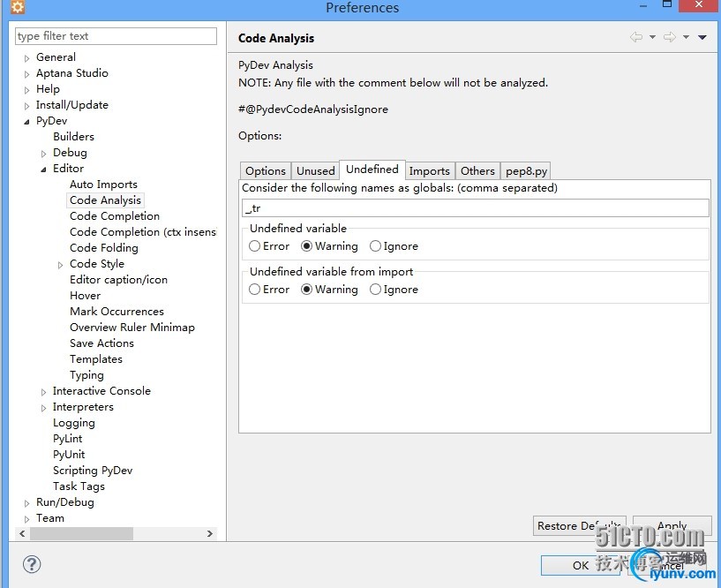This screenshot has width=721, height=588.
Task: Click the Restore Defaults button
Action: 580,525
